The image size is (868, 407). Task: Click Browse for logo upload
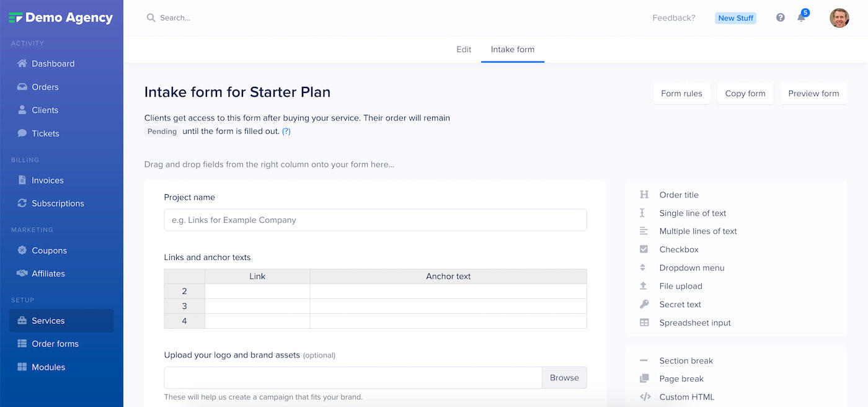pos(564,377)
